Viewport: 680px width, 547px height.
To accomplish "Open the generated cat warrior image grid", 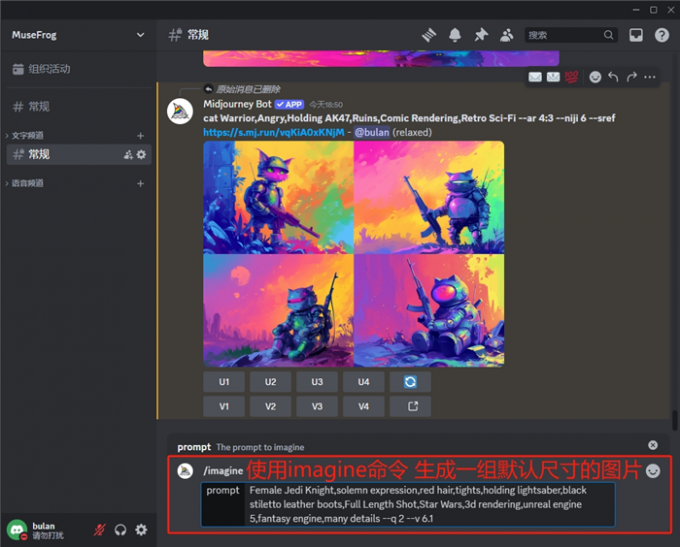I will tap(353, 254).
